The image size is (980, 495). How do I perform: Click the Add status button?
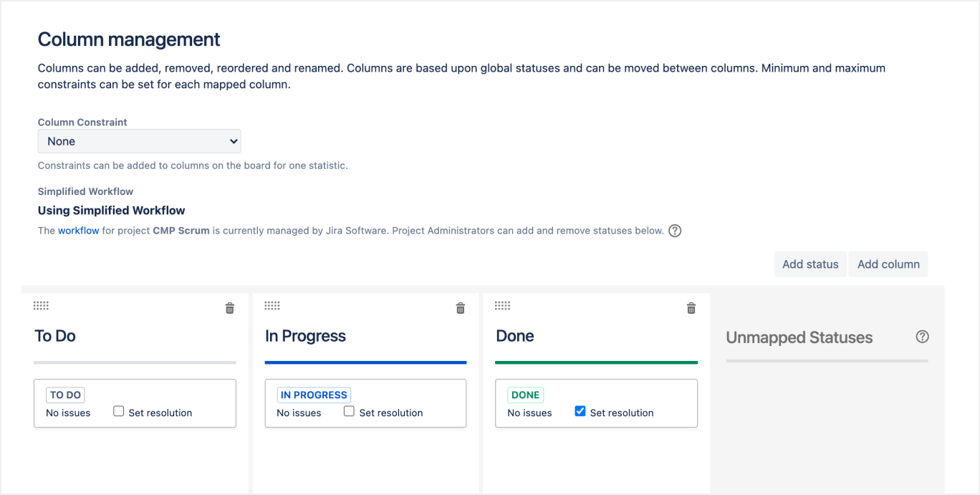coord(810,264)
